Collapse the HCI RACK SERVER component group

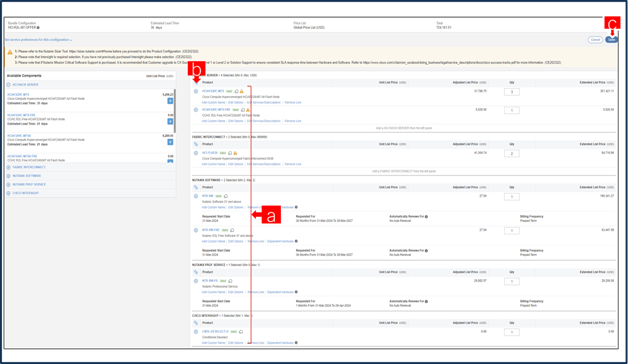(x=8, y=85)
